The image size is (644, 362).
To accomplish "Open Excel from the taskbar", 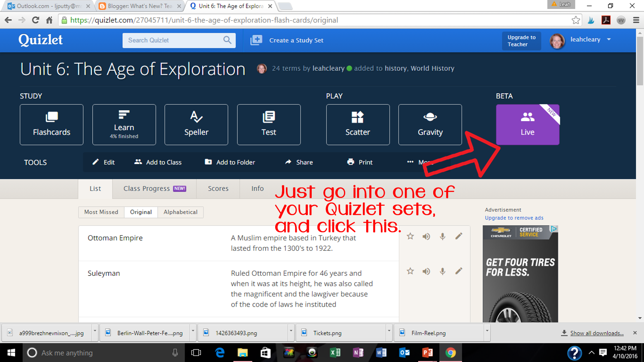I will coord(335,353).
